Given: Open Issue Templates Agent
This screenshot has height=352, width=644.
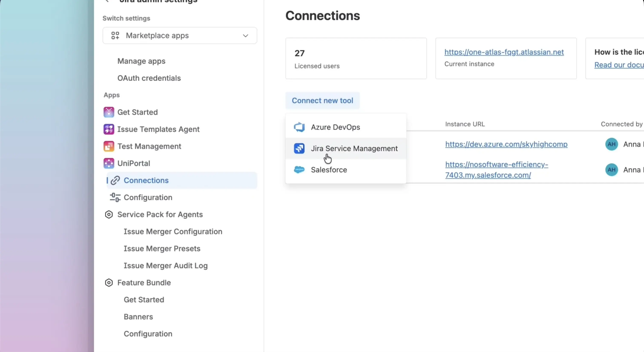Looking at the screenshot, I should pos(158,129).
